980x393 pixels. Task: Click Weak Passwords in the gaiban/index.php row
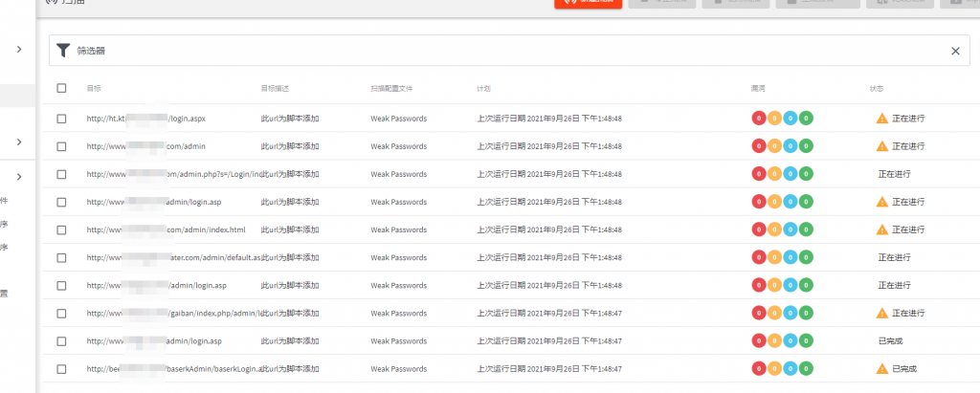point(399,313)
